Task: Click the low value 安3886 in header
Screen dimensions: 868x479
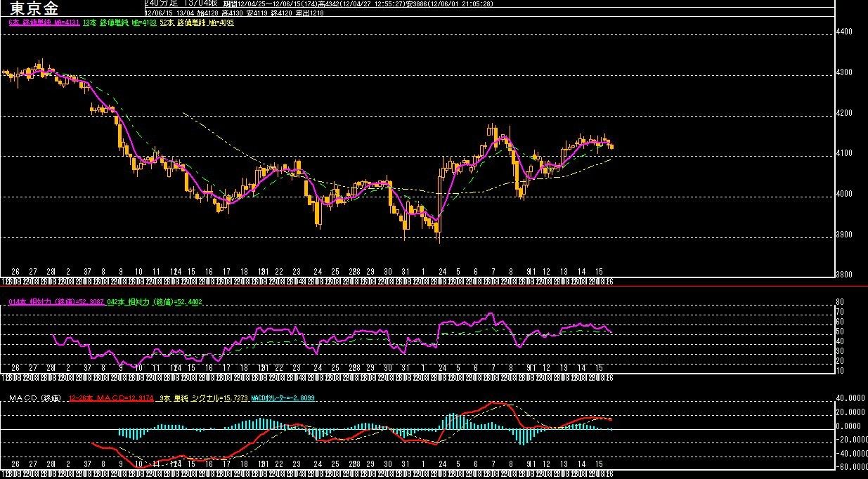Action: pos(416,4)
